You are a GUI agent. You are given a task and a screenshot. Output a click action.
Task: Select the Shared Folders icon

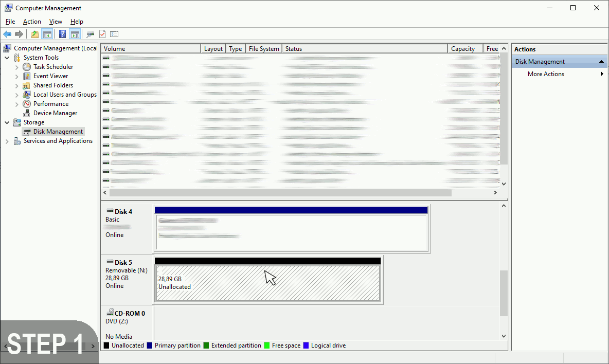pyautogui.click(x=26, y=85)
